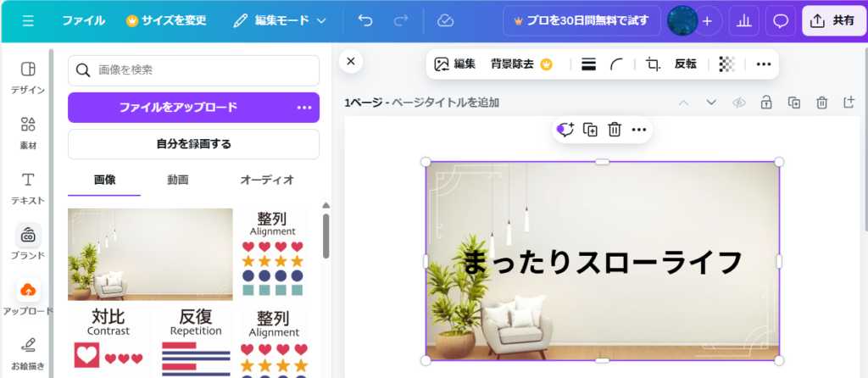Open analytics bar chart icon
This screenshot has width=868, height=378.
tap(744, 21)
